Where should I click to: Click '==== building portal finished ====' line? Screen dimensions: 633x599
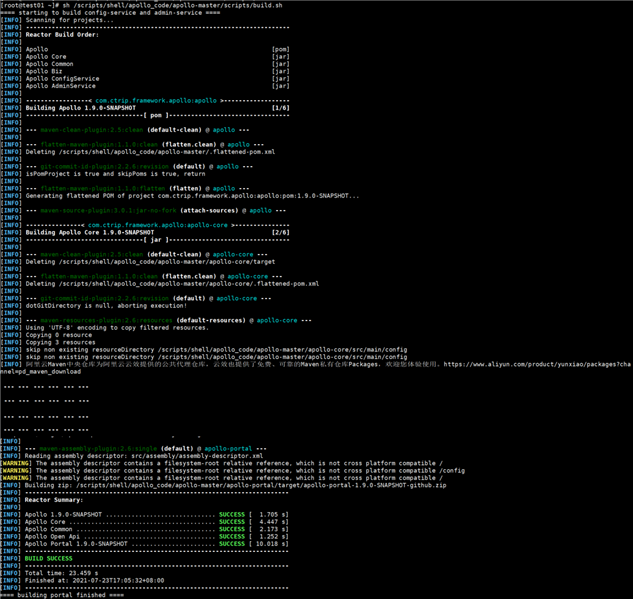(x=62, y=595)
